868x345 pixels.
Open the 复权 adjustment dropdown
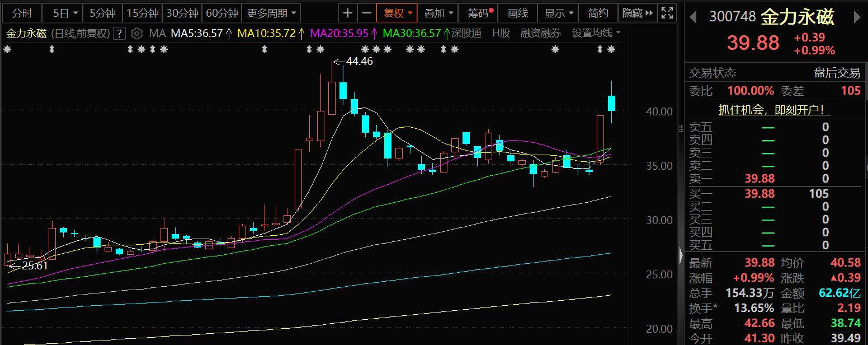pyautogui.click(x=397, y=13)
